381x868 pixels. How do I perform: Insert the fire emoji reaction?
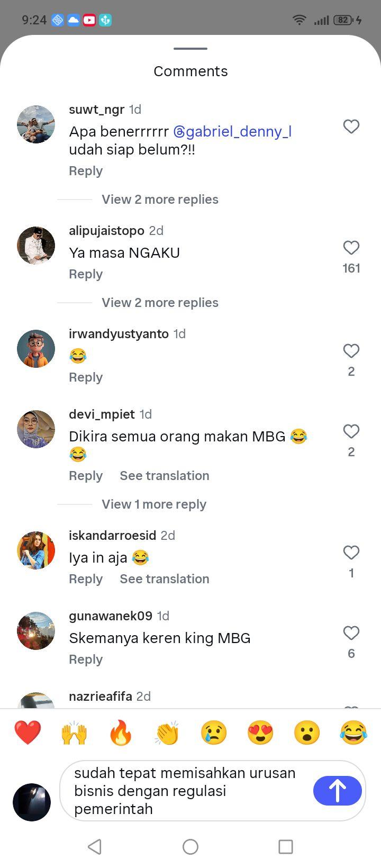tap(121, 733)
